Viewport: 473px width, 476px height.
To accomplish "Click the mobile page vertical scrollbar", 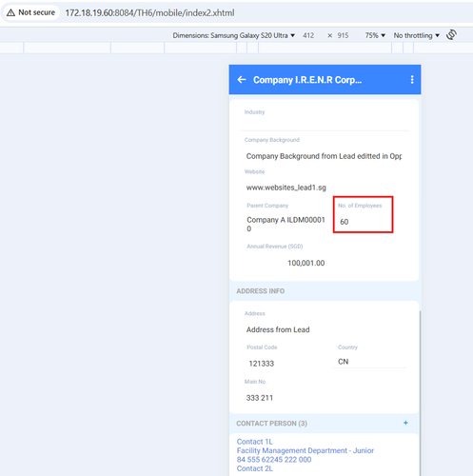I will (420, 393).
